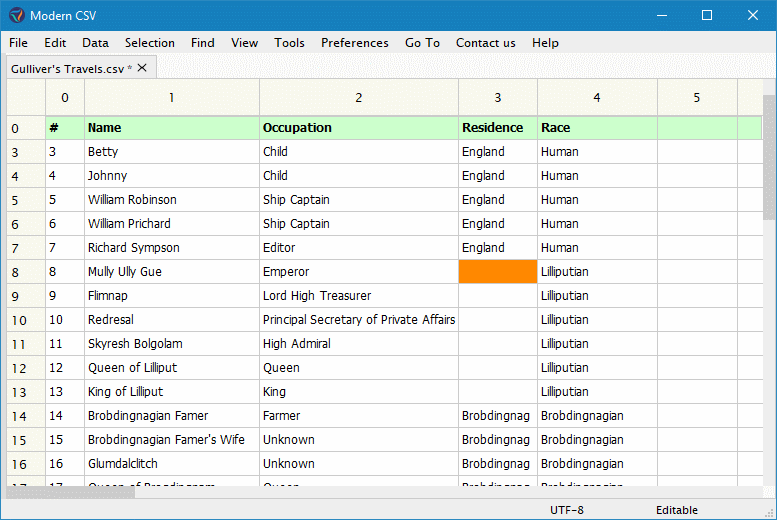Click the UTF-8 encoding status indicator
The width and height of the screenshot is (777, 520).
click(x=567, y=510)
